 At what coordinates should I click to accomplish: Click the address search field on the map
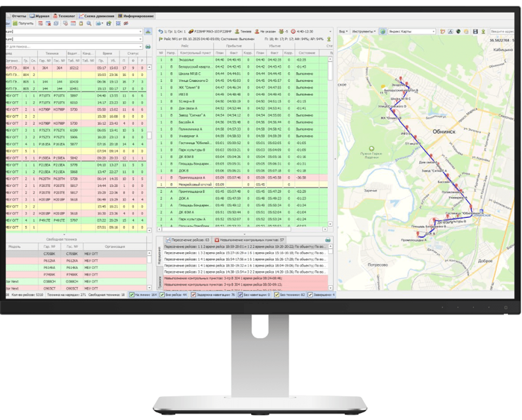coord(504,32)
